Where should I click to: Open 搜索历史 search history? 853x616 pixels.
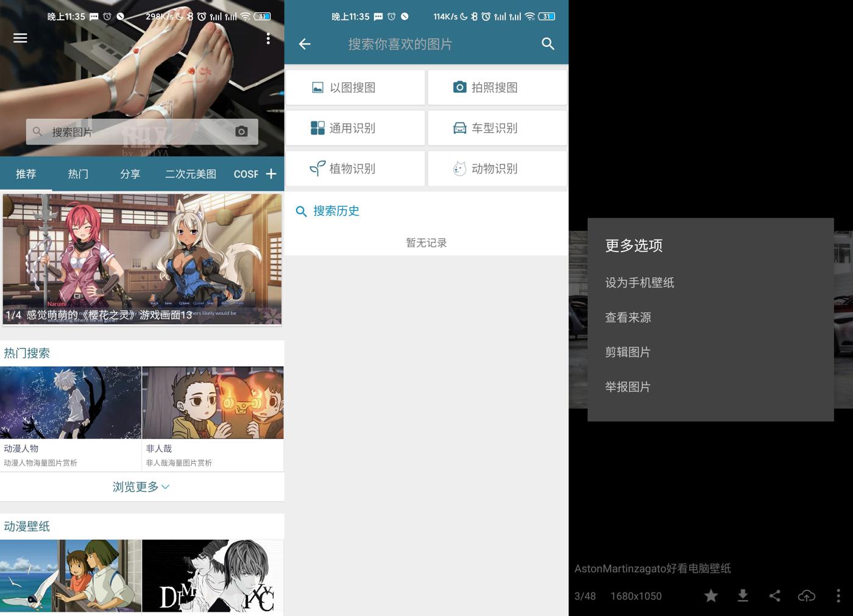(336, 211)
